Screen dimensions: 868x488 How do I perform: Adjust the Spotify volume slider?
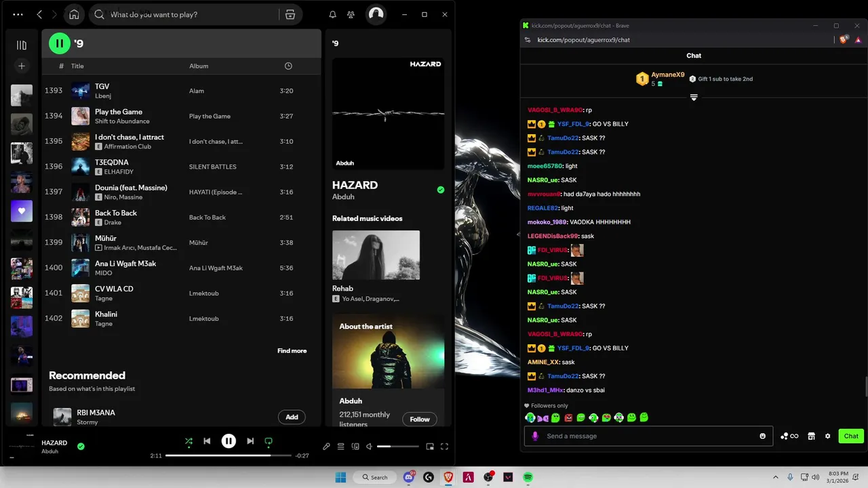tap(398, 447)
